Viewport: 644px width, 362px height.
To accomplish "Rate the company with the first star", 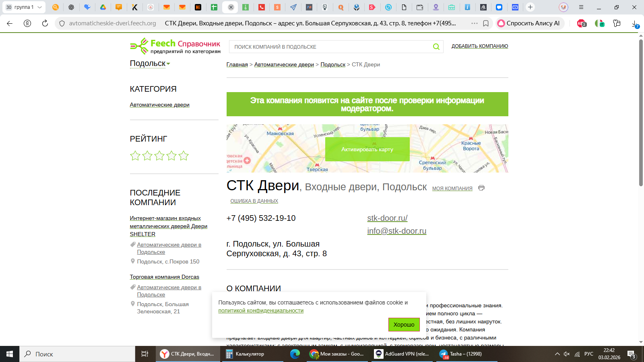I will click(x=135, y=156).
